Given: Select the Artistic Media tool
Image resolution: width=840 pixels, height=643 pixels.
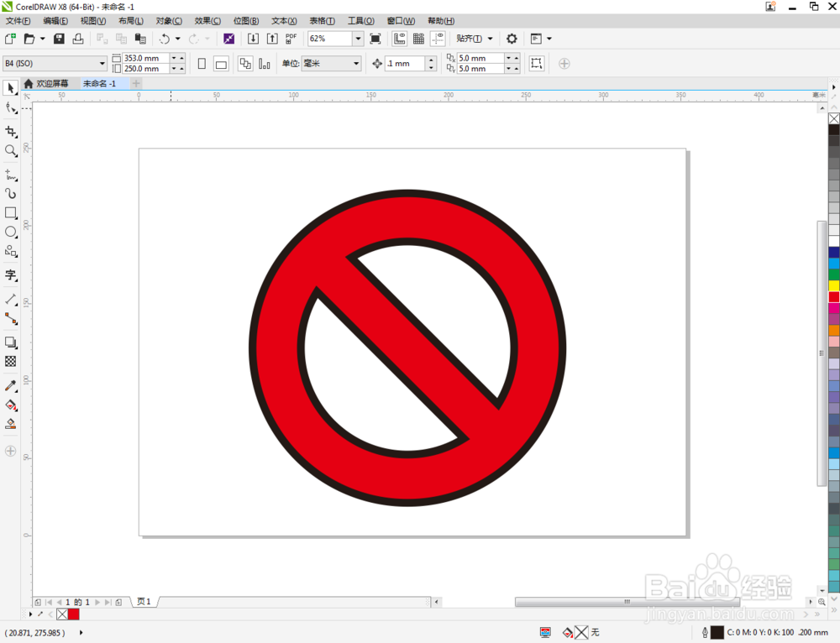Looking at the screenshot, I should pos(11,194).
